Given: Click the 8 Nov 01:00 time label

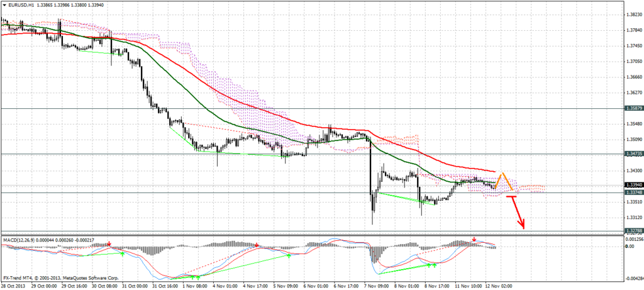Looking at the screenshot, I should tap(407, 285).
